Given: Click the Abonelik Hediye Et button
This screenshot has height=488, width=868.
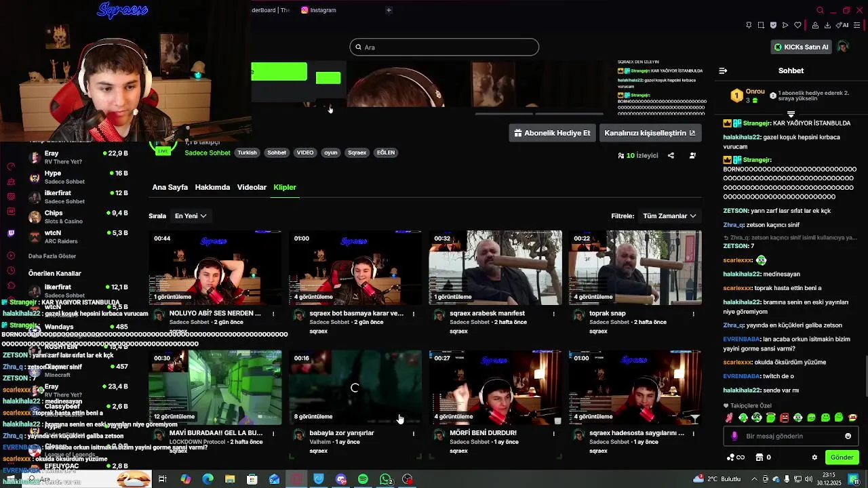Looking at the screenshot, I should point(552,133).
